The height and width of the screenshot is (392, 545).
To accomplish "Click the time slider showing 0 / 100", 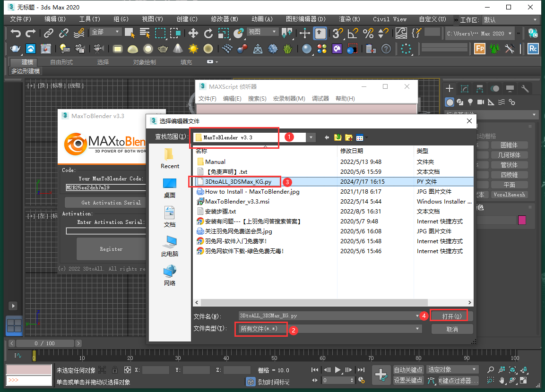I will pyautogui.click(x=45, y=343).
